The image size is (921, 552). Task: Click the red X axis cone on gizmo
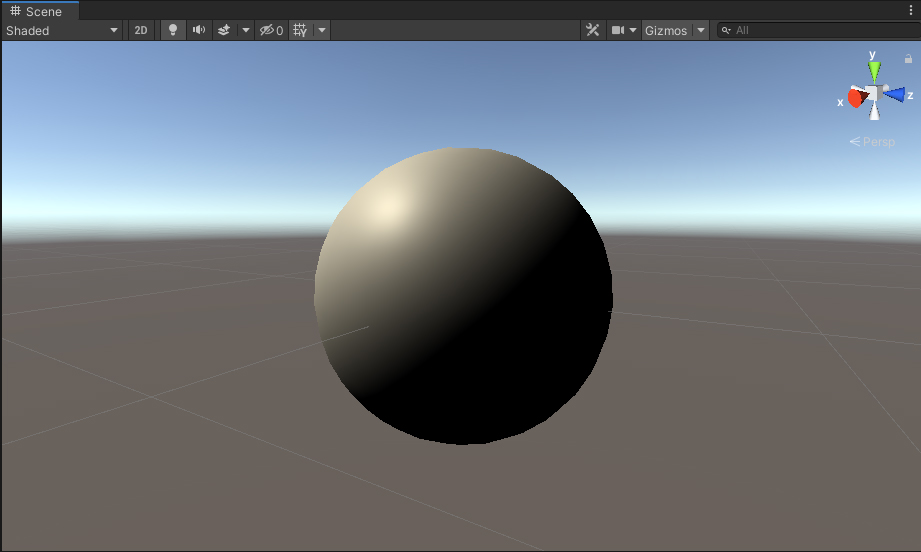click(856, 98)
